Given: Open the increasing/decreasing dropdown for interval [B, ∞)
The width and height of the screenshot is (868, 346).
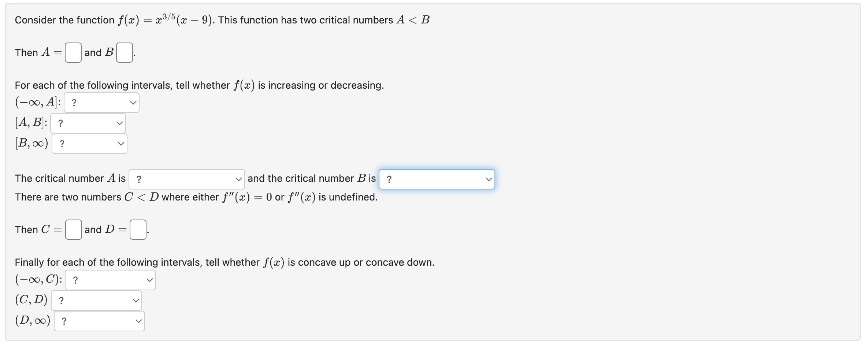Looking at the screenshot, I should 89,143.
